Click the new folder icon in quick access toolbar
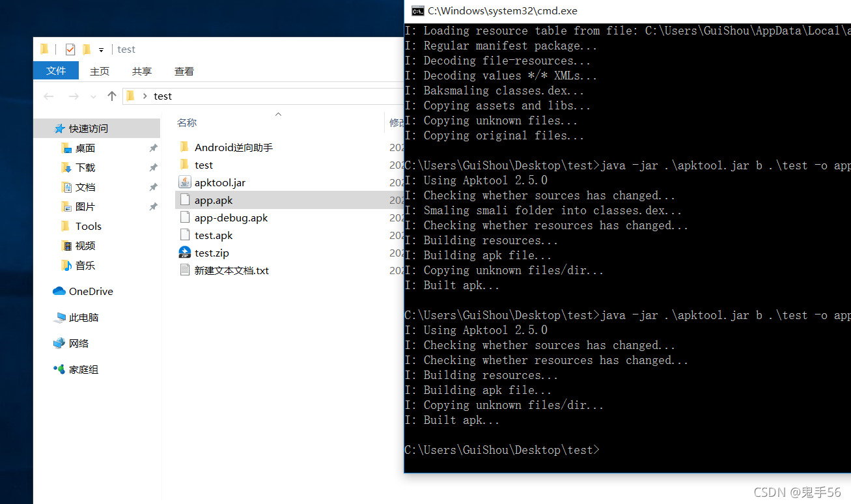 87,49
